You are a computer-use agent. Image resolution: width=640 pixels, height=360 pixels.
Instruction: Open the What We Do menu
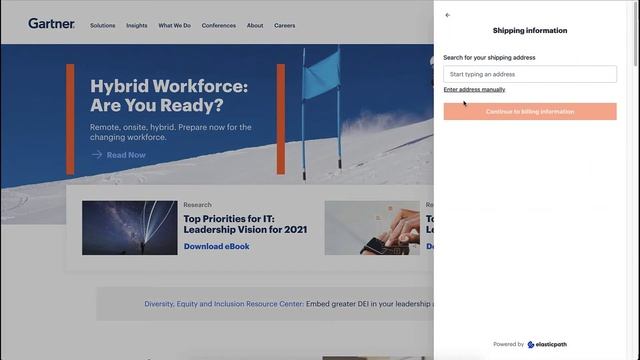174,25
